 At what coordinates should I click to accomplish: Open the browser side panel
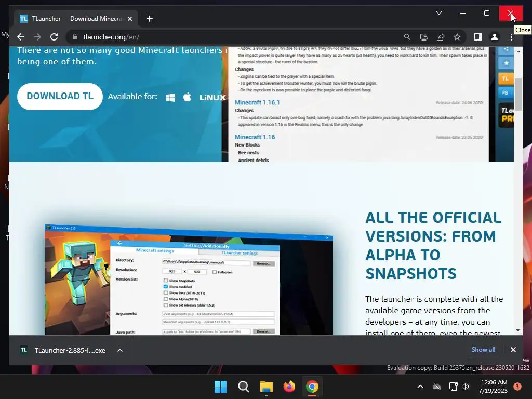(x=478, y=37)
